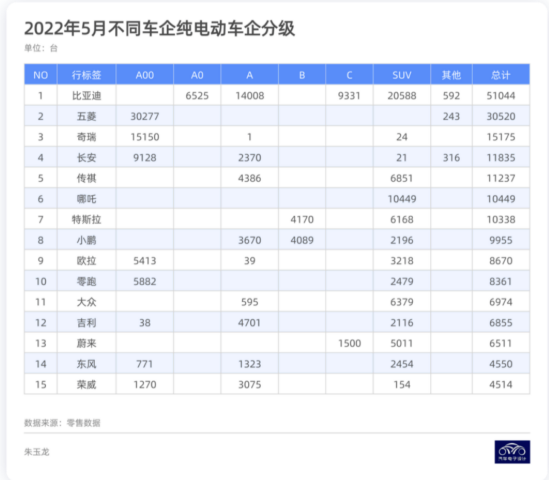Select the cell with value 592
The width and height of the screenshot is (549, 480).
(451, 96)
